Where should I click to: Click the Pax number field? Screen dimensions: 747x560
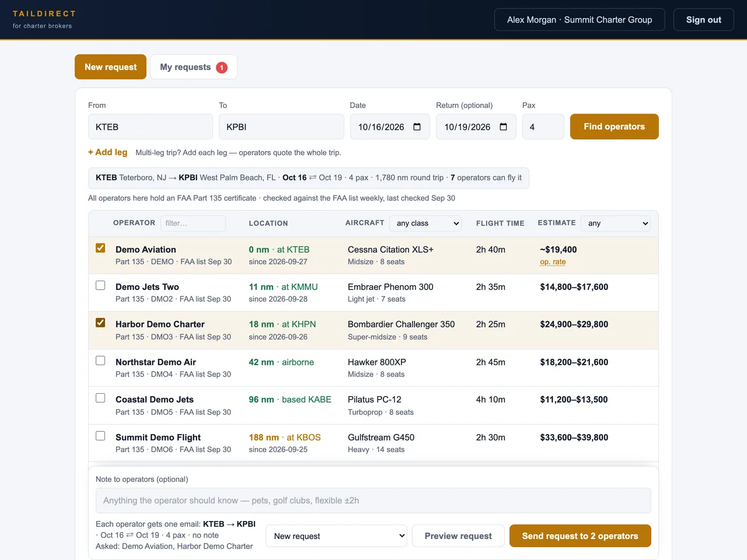(543, 127)
